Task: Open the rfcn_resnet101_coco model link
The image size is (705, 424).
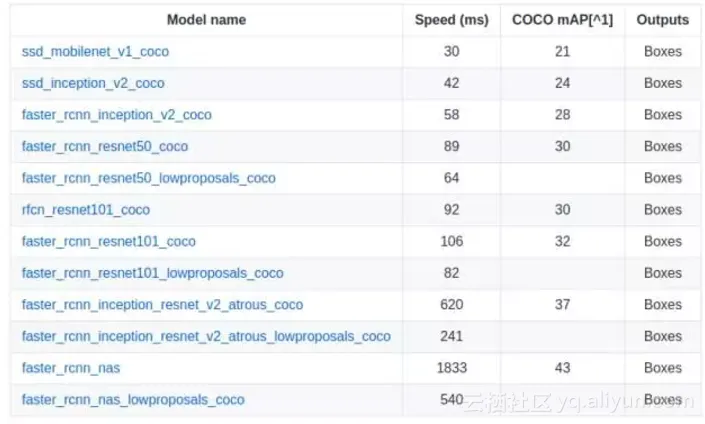Action: coord(86,210)
